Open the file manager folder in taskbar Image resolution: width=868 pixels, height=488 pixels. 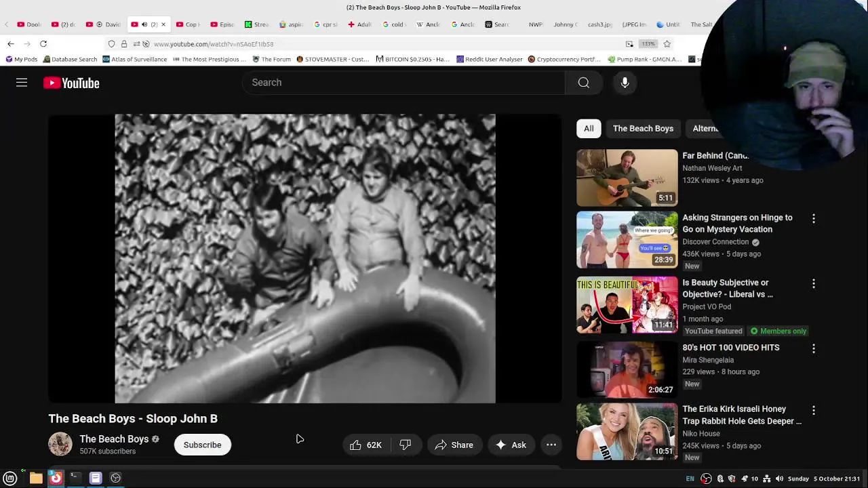[36, 478]
